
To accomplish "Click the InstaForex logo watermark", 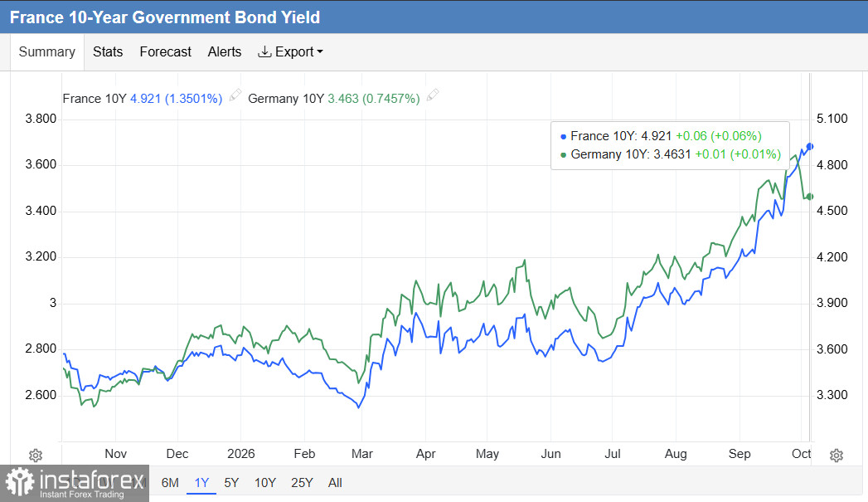I will (75, 483).
